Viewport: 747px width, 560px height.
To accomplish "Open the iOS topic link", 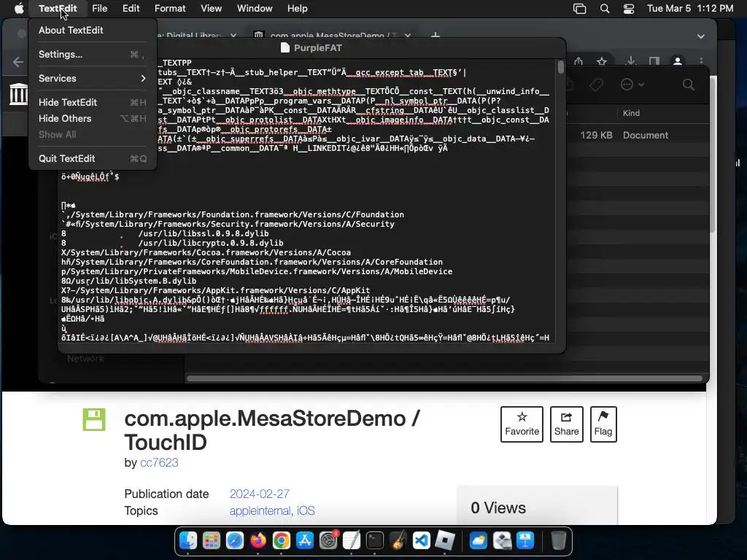I will coord(306,510).
